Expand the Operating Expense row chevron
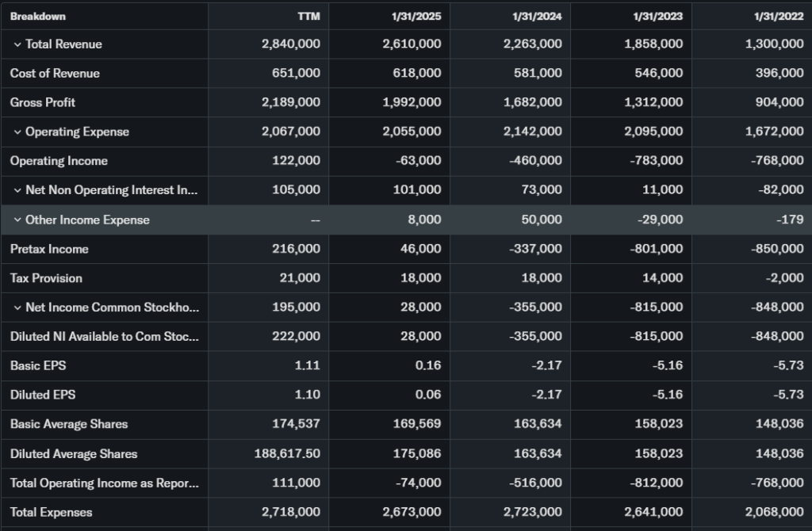Viewport: 812px width, 531px height. pos(17,132)
